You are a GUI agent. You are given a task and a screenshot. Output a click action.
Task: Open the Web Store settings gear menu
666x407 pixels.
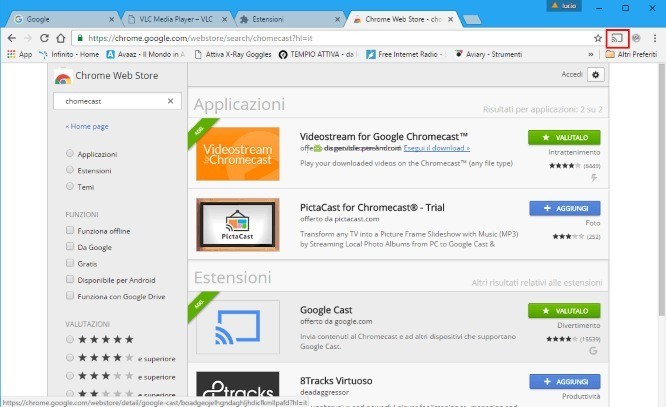(596, 75)
